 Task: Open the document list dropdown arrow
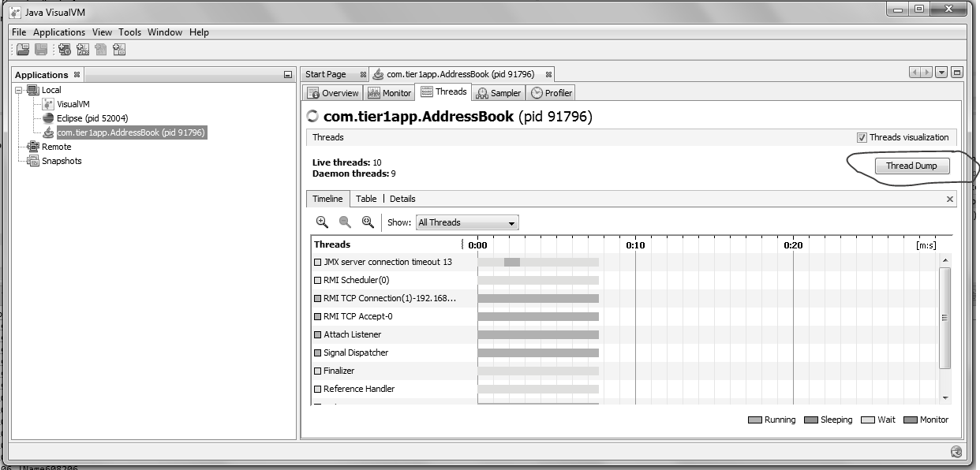tap(941, 73)
